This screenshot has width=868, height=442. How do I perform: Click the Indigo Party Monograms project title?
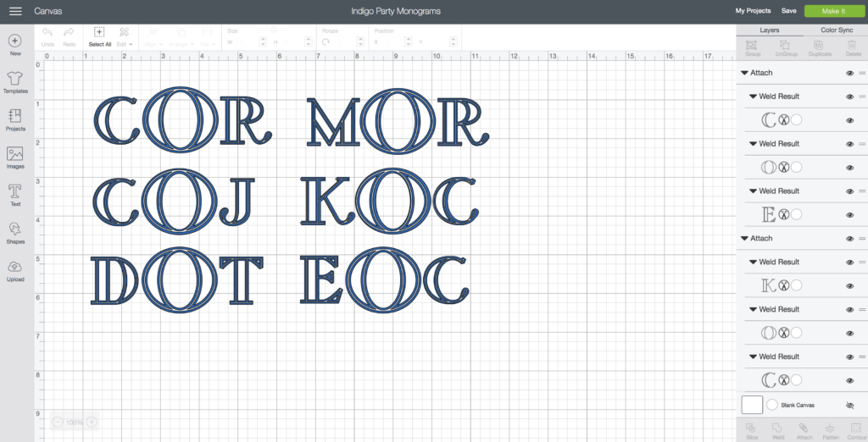pos(396,11)
